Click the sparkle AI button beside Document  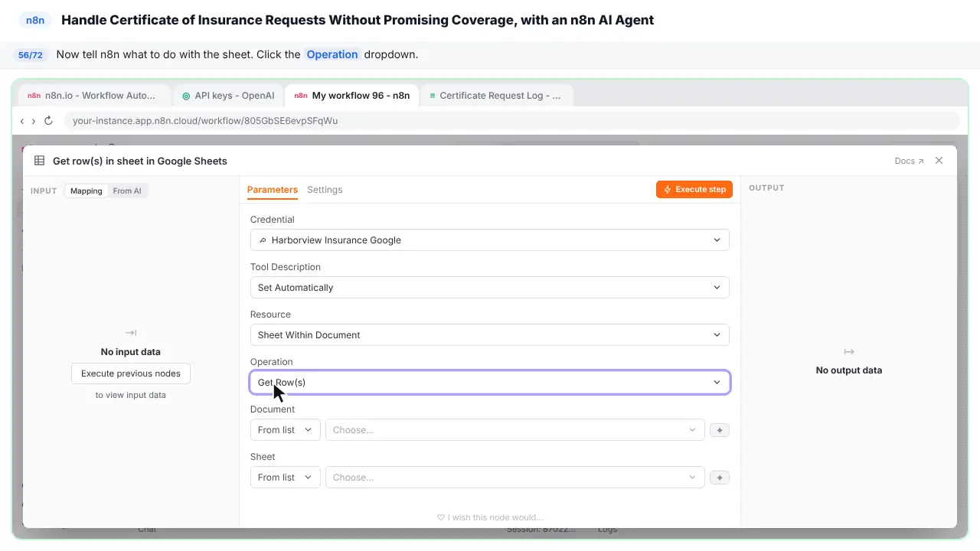(719, 430)
